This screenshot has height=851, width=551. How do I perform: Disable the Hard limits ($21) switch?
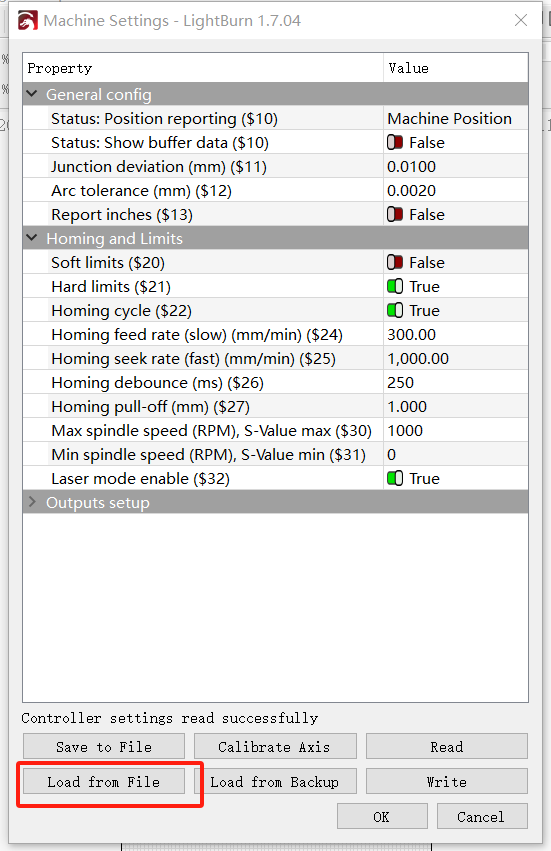pos(395,287)
